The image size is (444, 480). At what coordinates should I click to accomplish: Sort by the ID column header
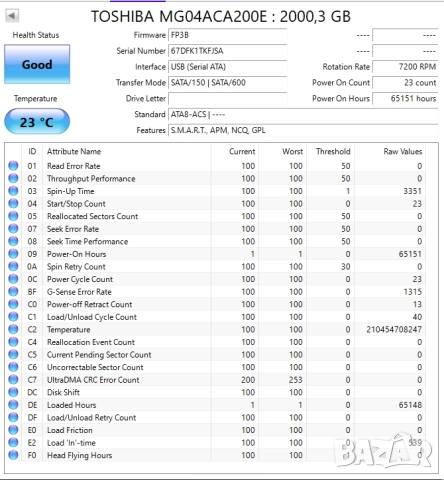coord(32,151)
